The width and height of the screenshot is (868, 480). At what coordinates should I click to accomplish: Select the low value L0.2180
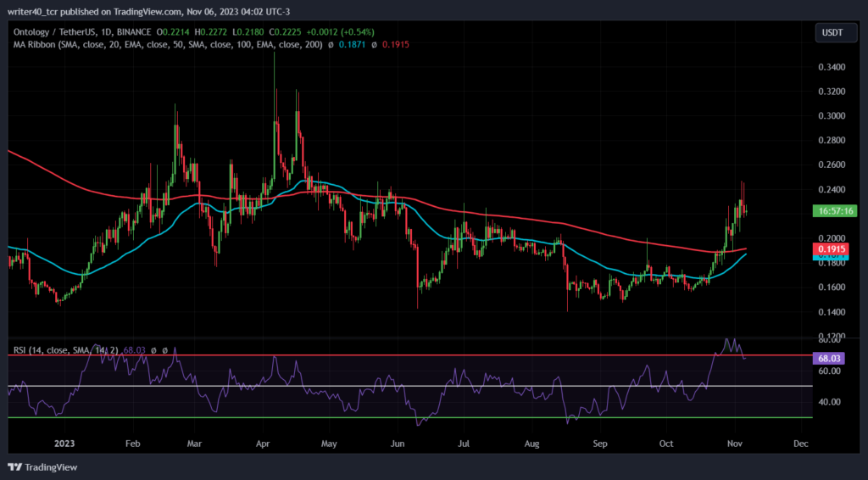[248, 32]
